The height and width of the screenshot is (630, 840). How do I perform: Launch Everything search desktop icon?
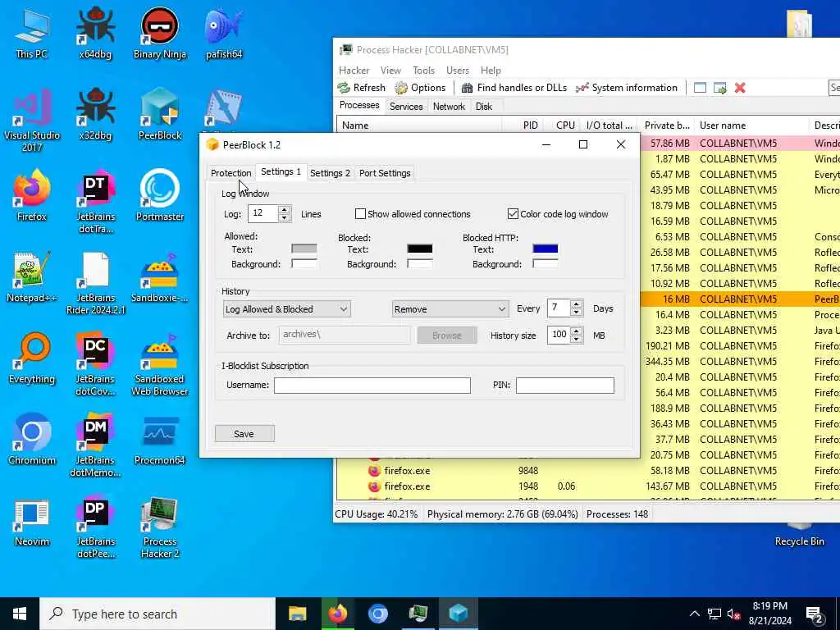[32, 359]
